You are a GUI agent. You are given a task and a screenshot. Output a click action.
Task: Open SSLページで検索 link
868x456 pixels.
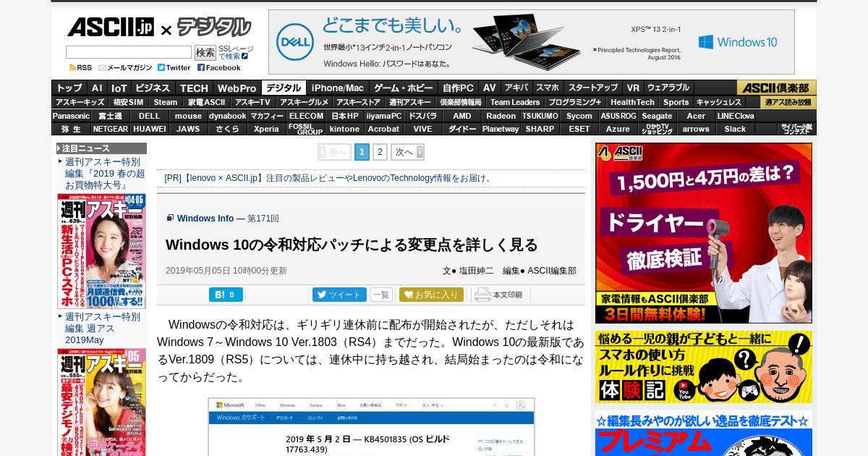(x=236, y=52)
